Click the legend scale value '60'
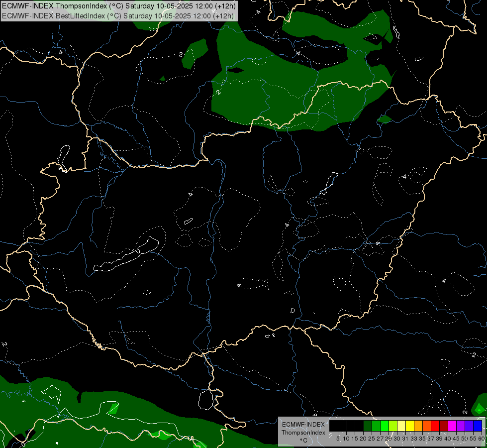The width and height of the screenshot is (487, 448). (481, 439)
